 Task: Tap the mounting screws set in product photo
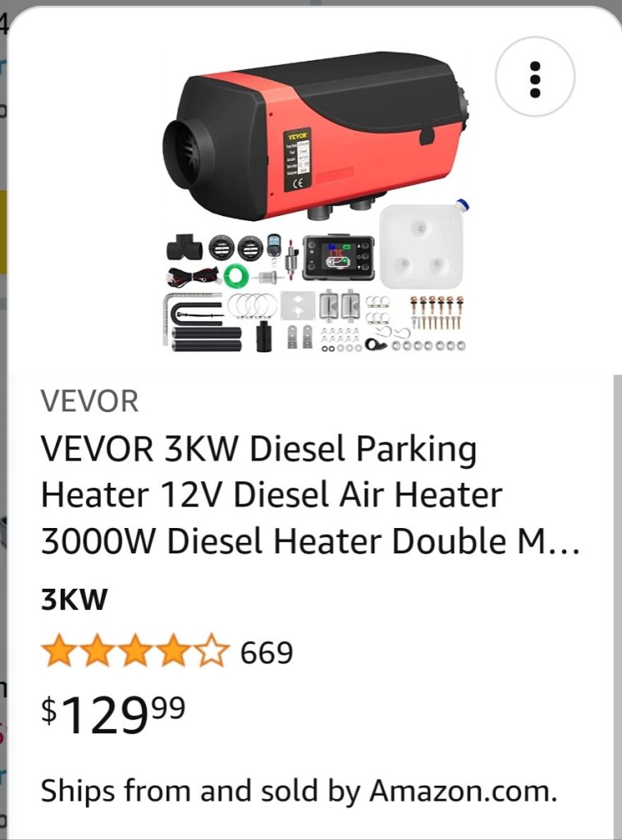pos(437,312)
